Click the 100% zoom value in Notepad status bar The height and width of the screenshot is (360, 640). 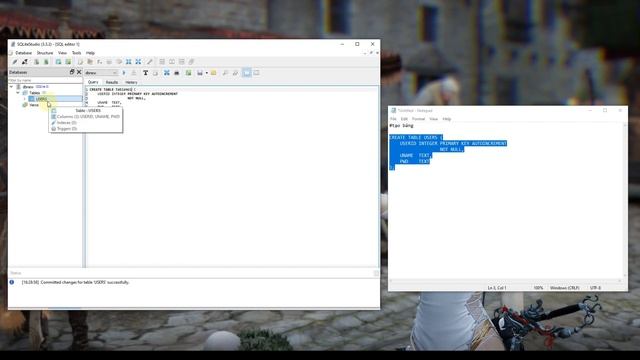click(x=538, y=288)
